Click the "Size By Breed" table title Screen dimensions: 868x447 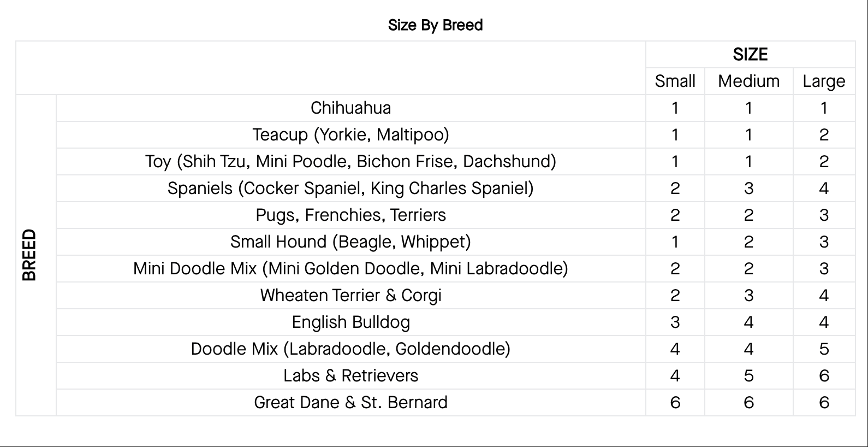tap(435, 25)
